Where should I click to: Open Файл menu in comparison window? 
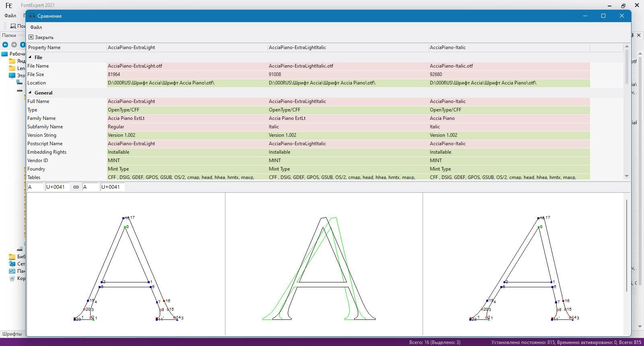click(36, 27)
